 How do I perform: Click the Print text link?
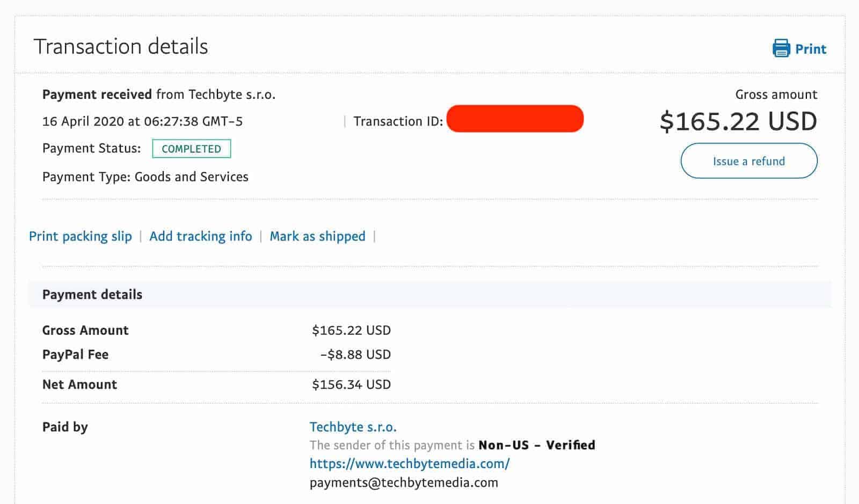pyautogui.click(x=810, y=49)
